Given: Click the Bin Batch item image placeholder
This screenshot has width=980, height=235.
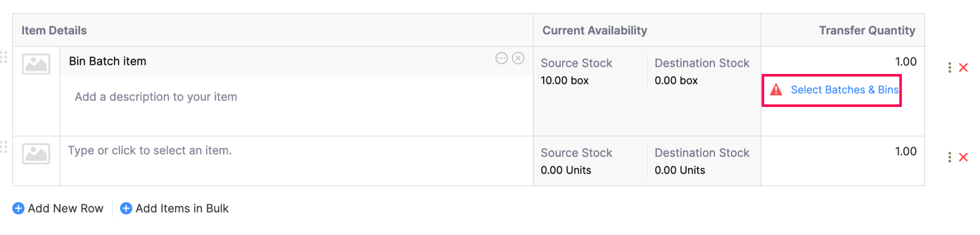Looking at the screenshot, I should pyautogui.click(x=36, y=64).
